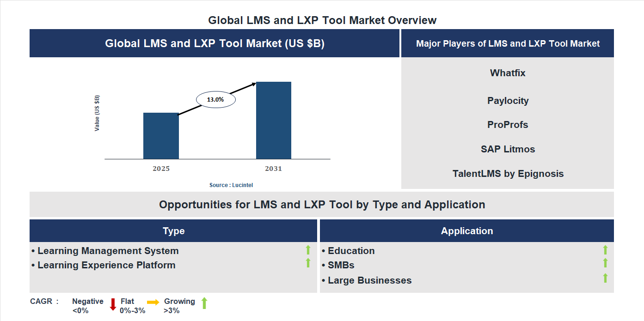Viewport: 644px width, 321px height.
Task: Click the green growth arrow beside Learning Management System
Action: 308,250
